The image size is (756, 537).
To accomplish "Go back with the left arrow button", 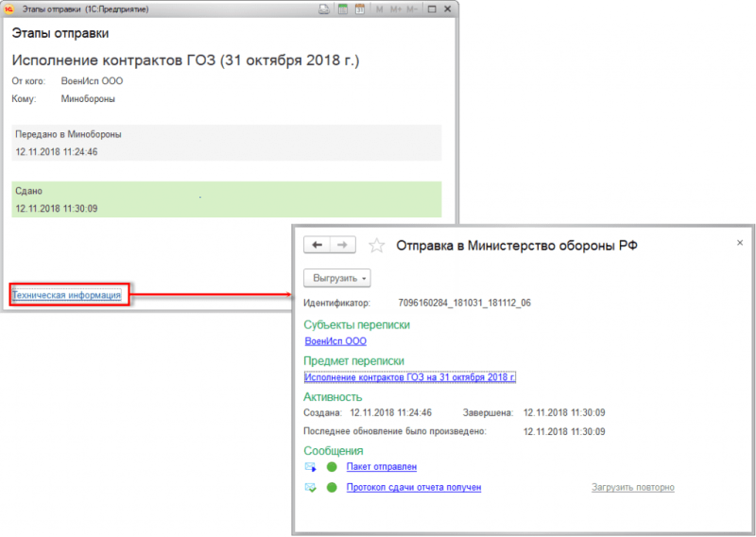I will [x=317, y=245].
